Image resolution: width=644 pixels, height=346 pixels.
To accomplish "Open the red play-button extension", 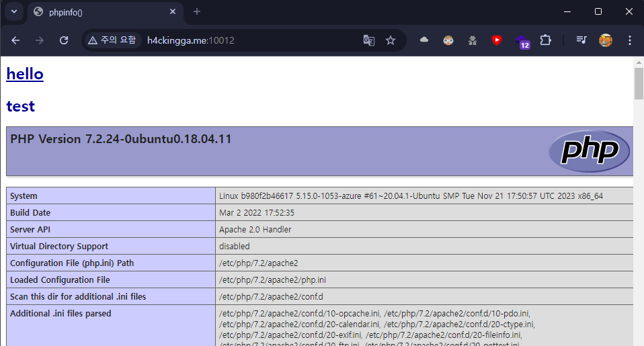I will tap(497, 40).
